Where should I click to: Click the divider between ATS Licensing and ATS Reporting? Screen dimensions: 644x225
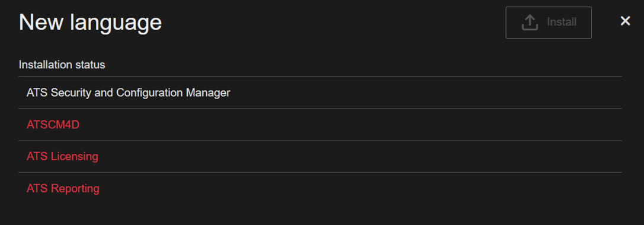321,172
